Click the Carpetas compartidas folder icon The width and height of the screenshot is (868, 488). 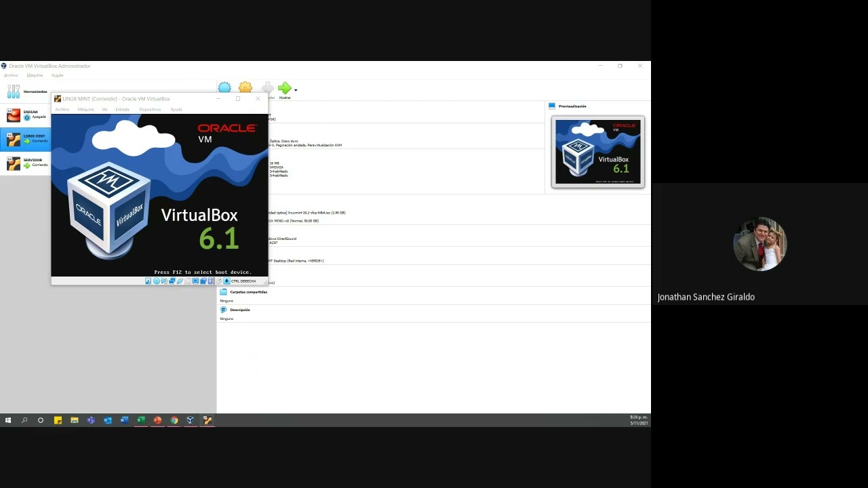[x=223, y=292]
